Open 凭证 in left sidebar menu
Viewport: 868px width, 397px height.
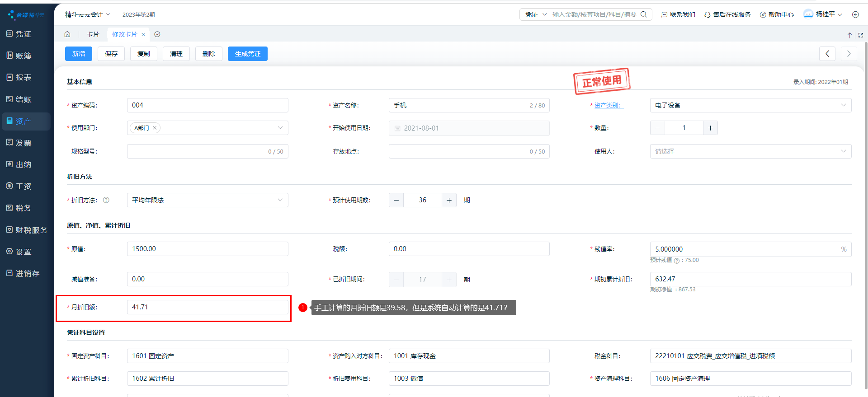[24, 34]
